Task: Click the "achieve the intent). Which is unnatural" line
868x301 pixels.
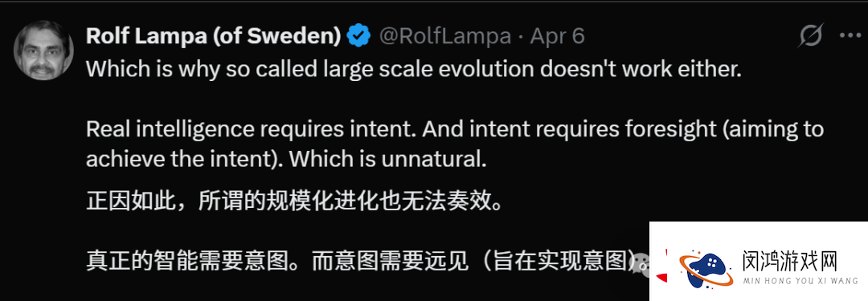Action: click(285, 160)
